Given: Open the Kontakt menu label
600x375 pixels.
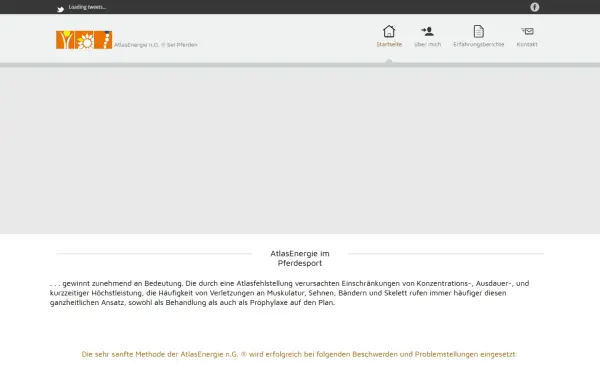Looking at the screenshot, I should [x=527, y=44].
